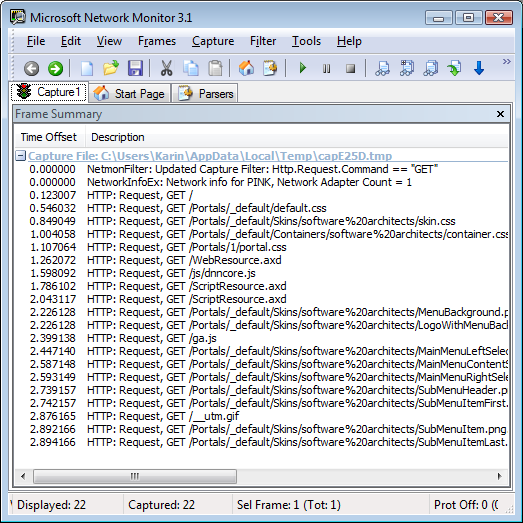Open the File menu
This screenshot has height=523, width=523.
click(x=36, y=41)
